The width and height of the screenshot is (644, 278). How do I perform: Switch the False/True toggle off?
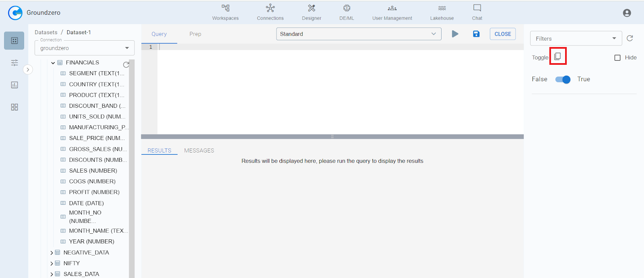563,79
